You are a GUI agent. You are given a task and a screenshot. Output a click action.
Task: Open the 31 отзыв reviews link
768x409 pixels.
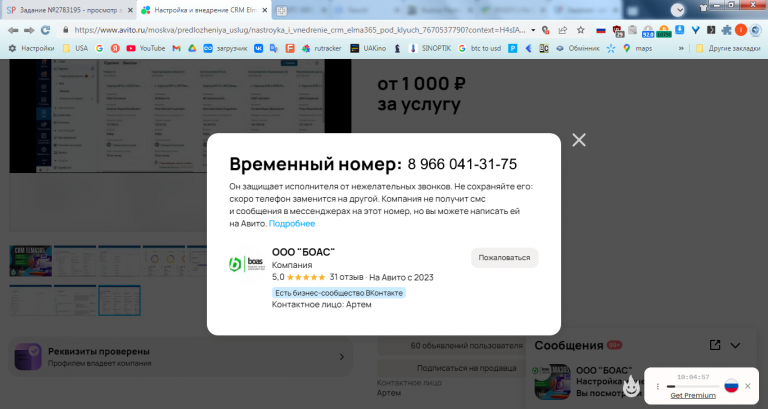[346, 277]
